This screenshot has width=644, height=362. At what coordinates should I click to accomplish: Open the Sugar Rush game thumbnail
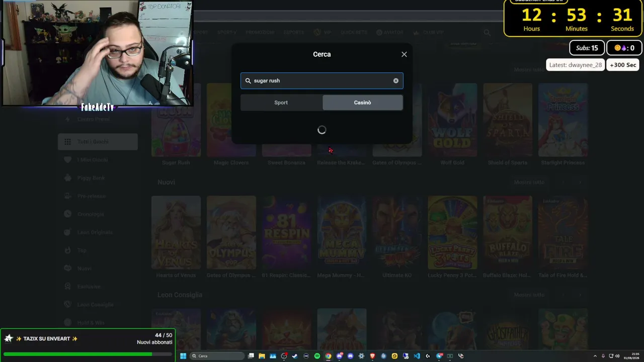tap(176, 120)
